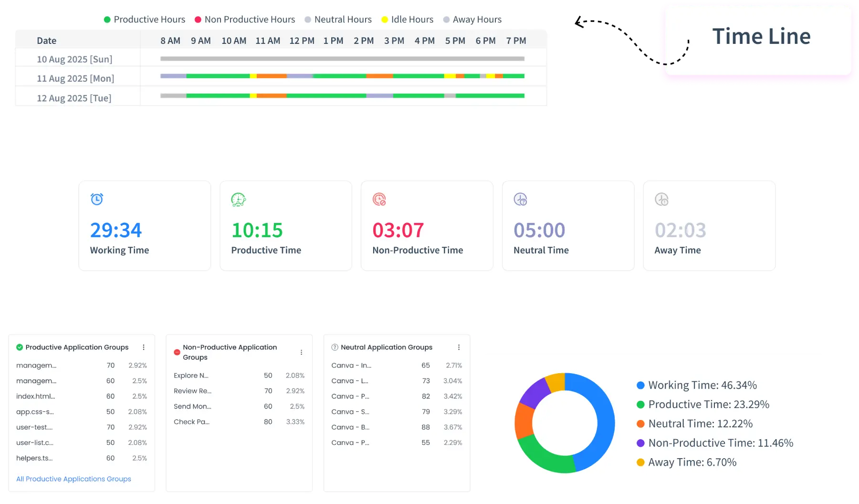This screenshot has height=504, width=859.
Task: Click the Away Time gray clock icon
Action: point(661,199)
